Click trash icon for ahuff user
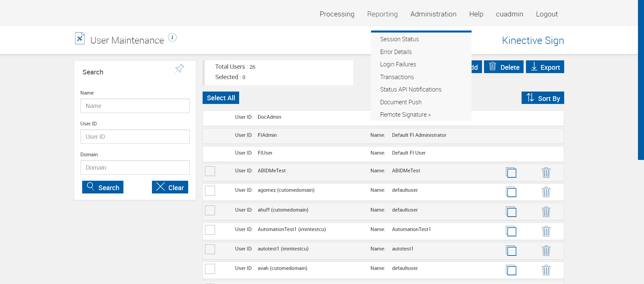Viewport: 644px width, 284px height. [x=546, y=212]
